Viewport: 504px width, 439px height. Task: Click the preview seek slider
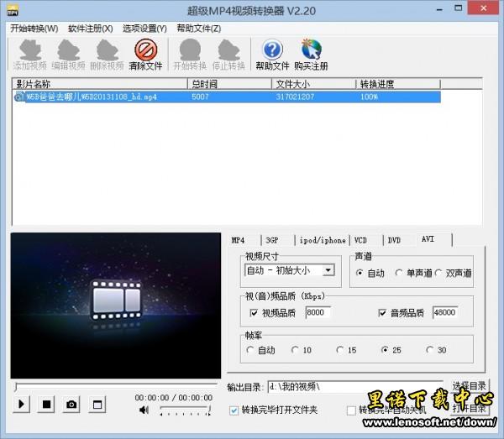(x=116, y=385)
